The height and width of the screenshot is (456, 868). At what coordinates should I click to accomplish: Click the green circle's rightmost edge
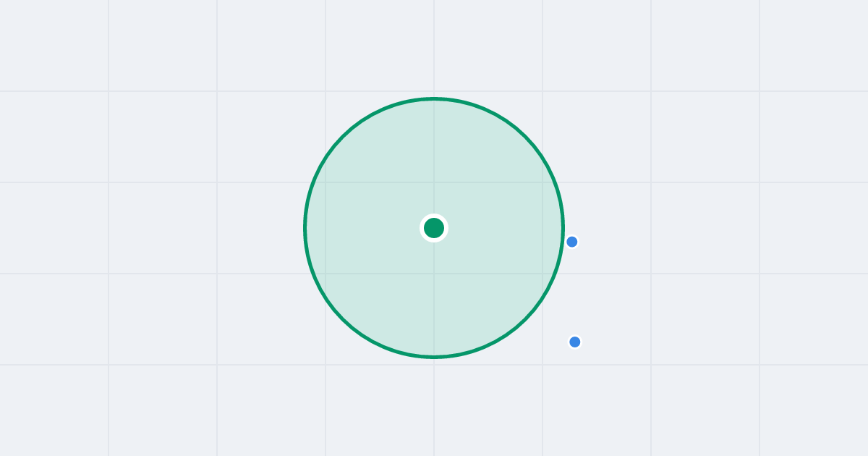[563, 228]
